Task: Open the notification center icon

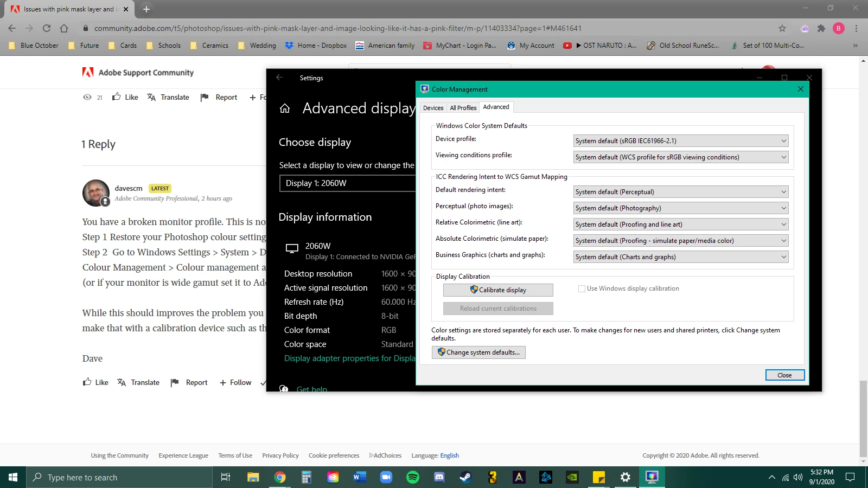Action: [851, 477]
